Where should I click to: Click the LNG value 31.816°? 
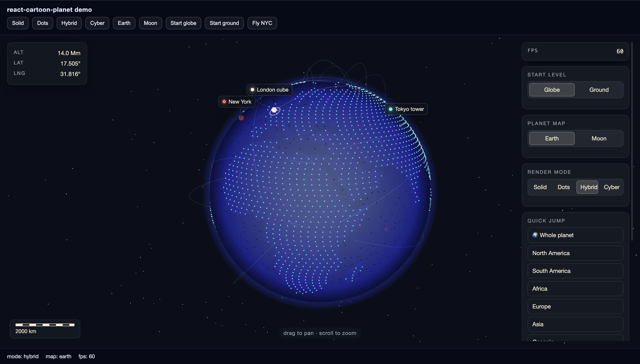pyautogui.click(x=70, y=74)
